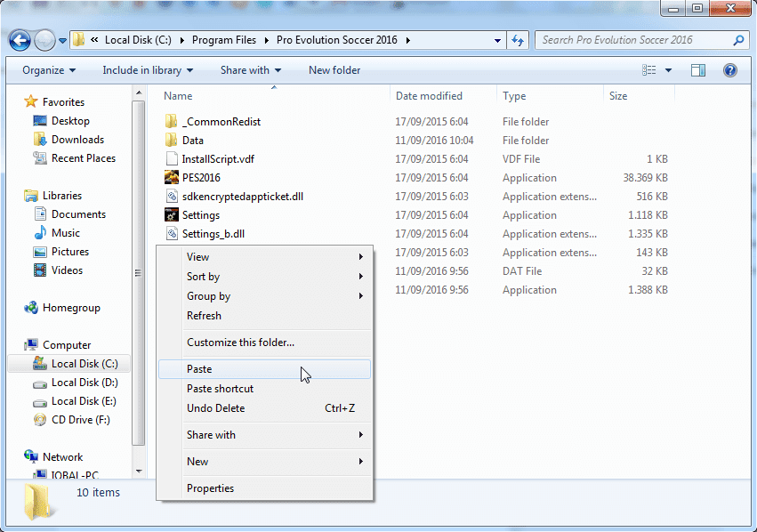Click the New folder button

coord(334,70)
